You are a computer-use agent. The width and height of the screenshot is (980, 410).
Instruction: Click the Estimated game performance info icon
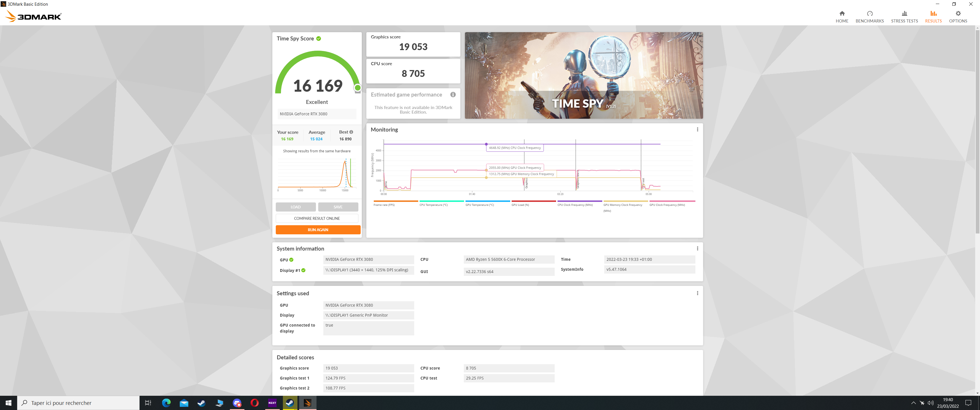(x=453, y=95)
